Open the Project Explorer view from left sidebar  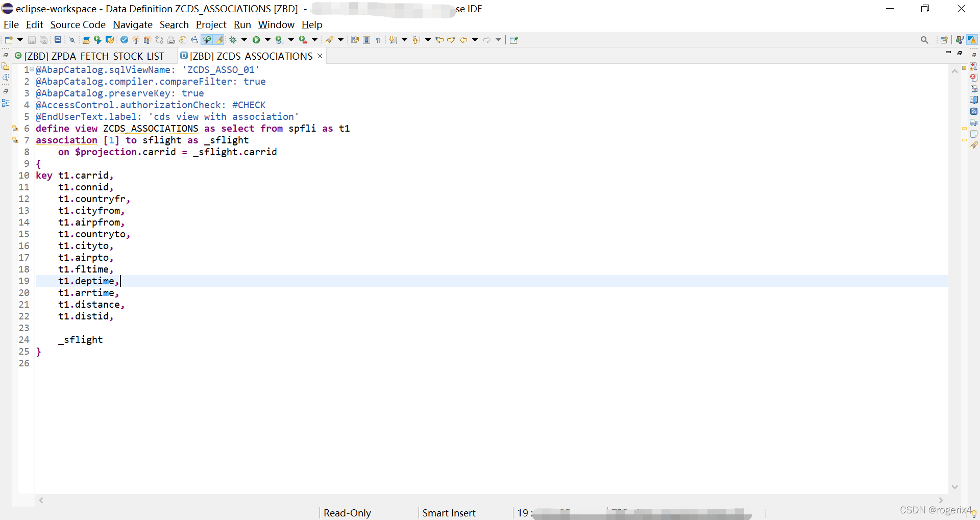(x=6, y=66)
